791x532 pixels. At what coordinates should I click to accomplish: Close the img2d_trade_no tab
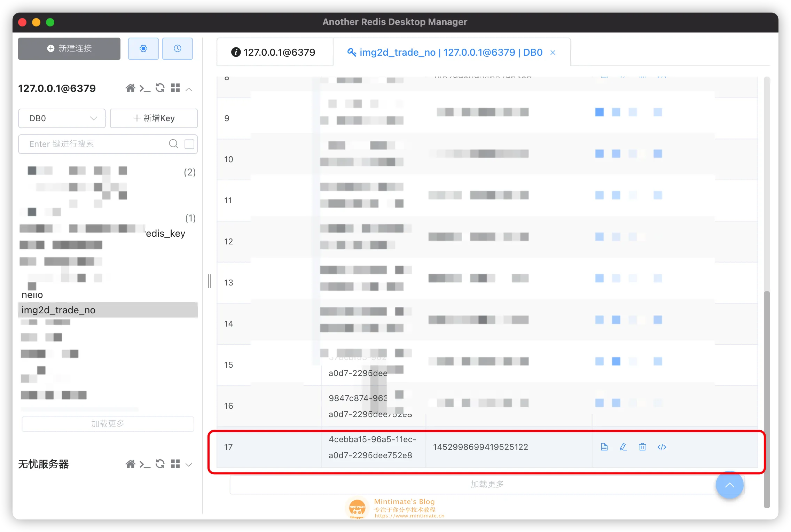pos(553,53)
